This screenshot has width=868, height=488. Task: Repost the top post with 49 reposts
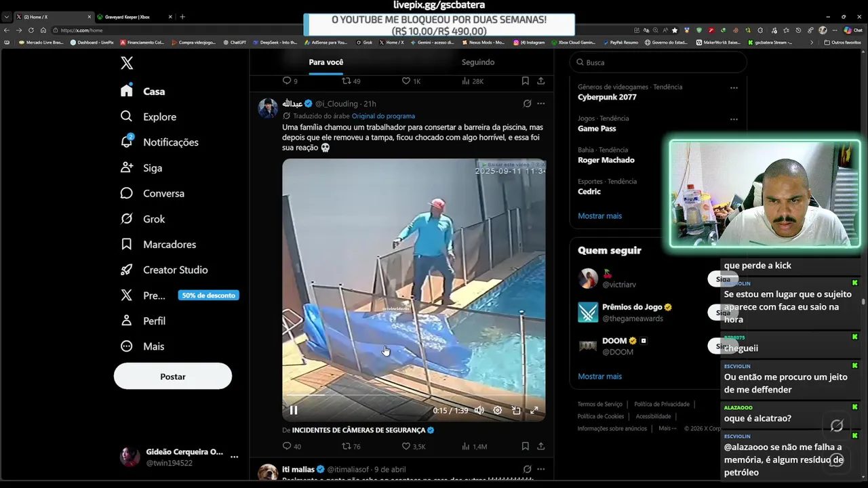[x=351, y=81]
